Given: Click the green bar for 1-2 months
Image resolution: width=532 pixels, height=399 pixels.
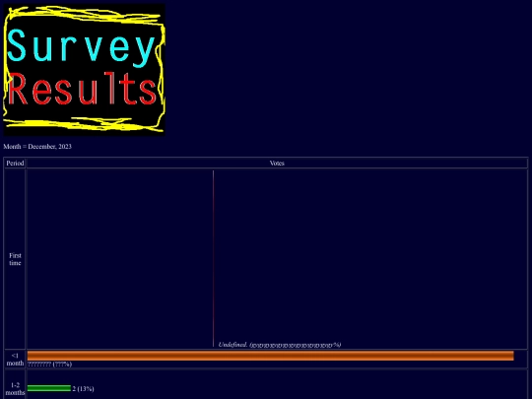Looking at the screenshot, I should click(49, 388).
